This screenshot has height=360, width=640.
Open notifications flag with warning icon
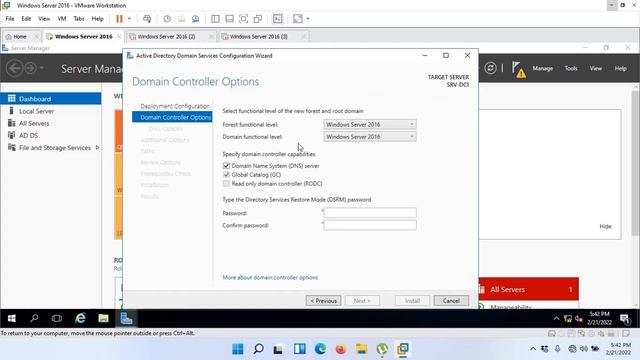click(518, 69)
